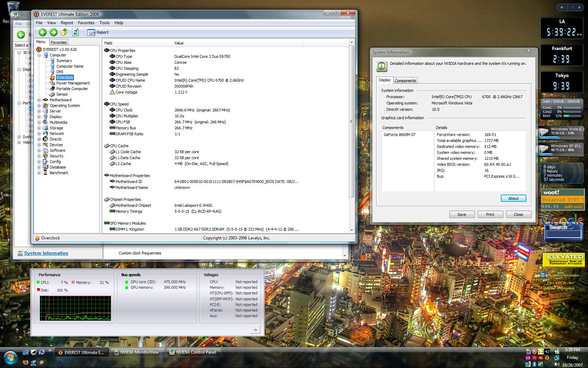
Task: Expand the Motherboard tree node
Action: click(x=39, y=100)
